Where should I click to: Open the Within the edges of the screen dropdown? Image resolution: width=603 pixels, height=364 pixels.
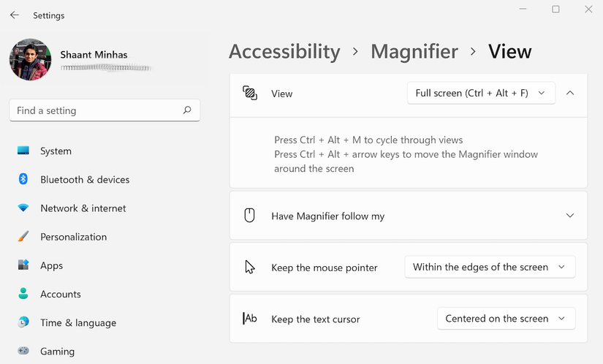490,267
